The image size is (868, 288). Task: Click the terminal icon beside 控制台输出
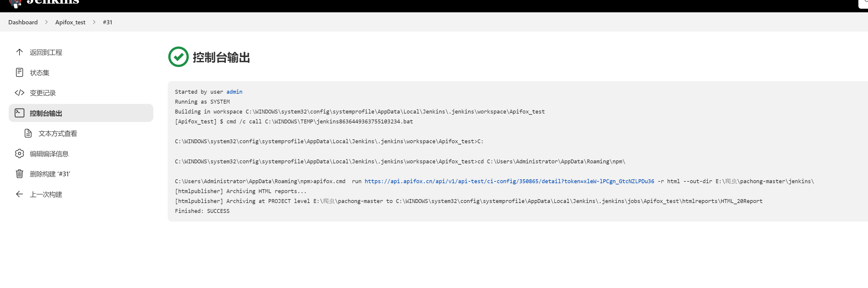(20, 113)
